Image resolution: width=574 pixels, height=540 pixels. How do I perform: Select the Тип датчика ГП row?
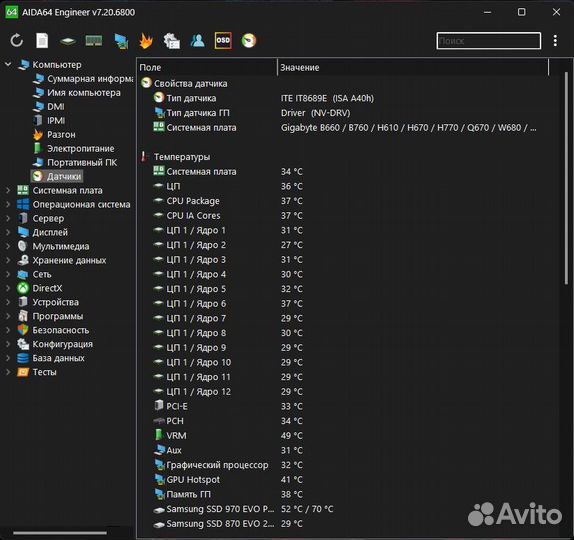[x=253, y=113]
